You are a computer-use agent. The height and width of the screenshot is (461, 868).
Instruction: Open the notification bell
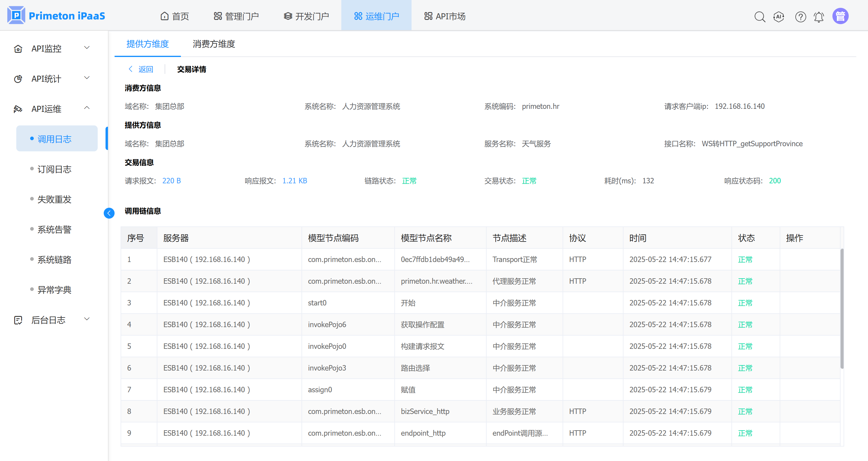click(819, 17)
